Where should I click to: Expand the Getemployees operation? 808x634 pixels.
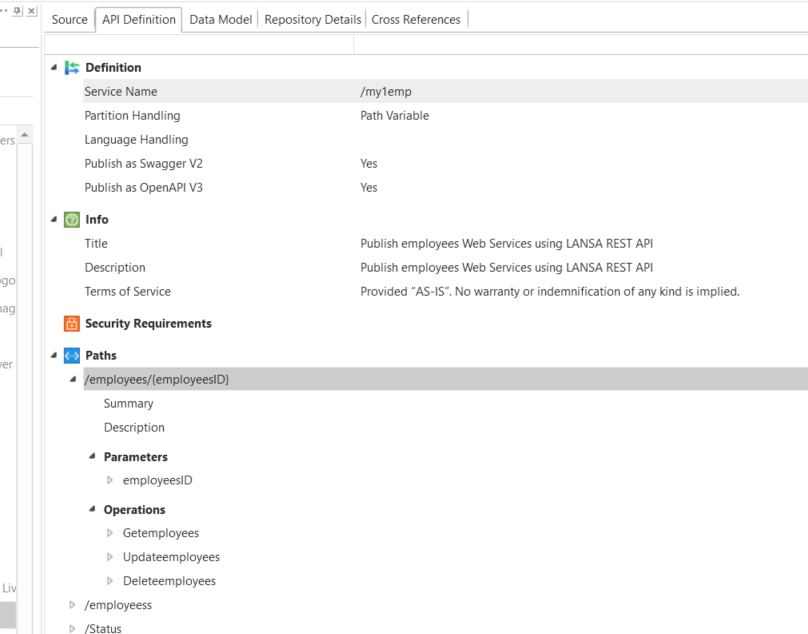tap(110, 533)
